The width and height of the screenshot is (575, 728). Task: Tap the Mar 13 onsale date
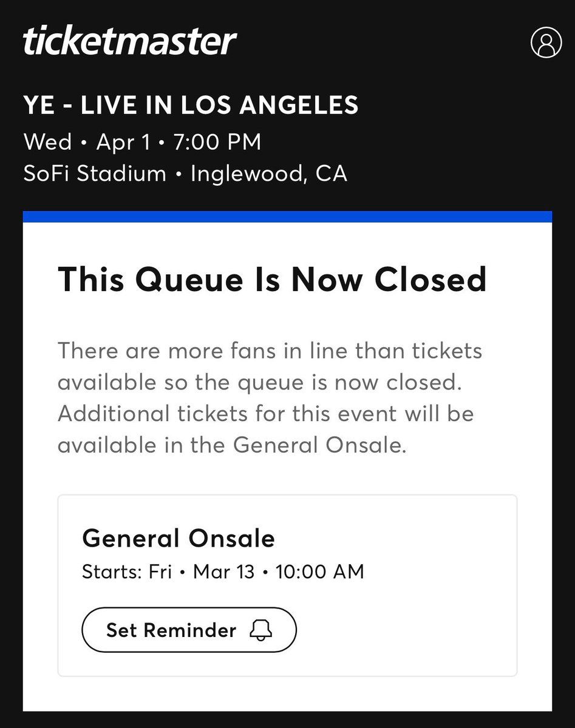[x=223, y=571]
